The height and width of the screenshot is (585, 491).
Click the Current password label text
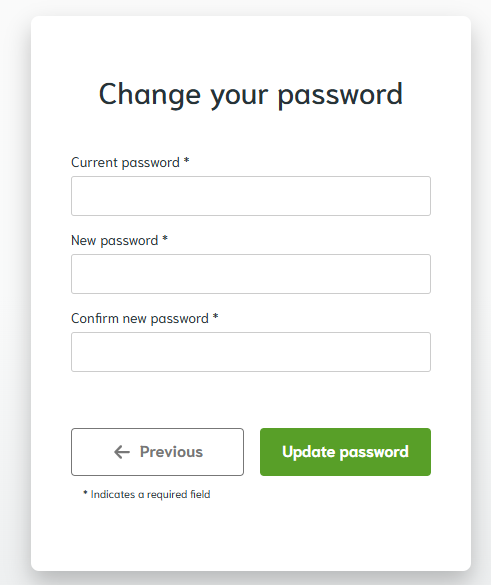click(x=125, y=163)
